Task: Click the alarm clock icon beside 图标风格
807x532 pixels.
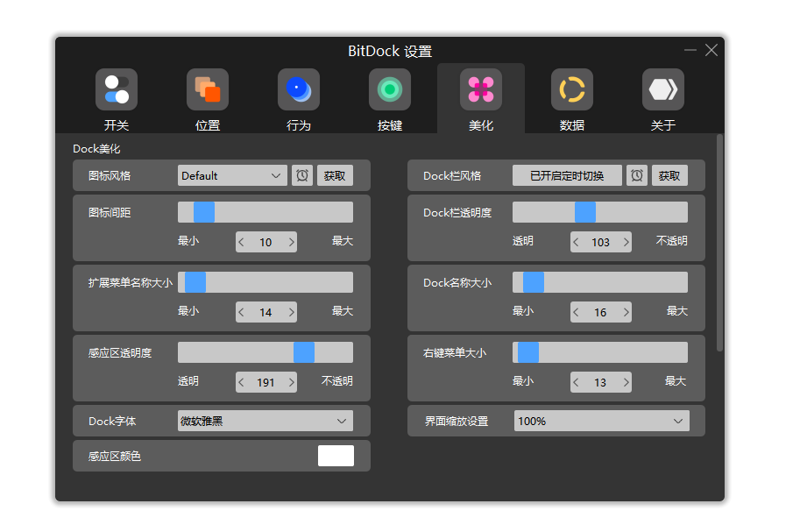Action: coord(302,175)
